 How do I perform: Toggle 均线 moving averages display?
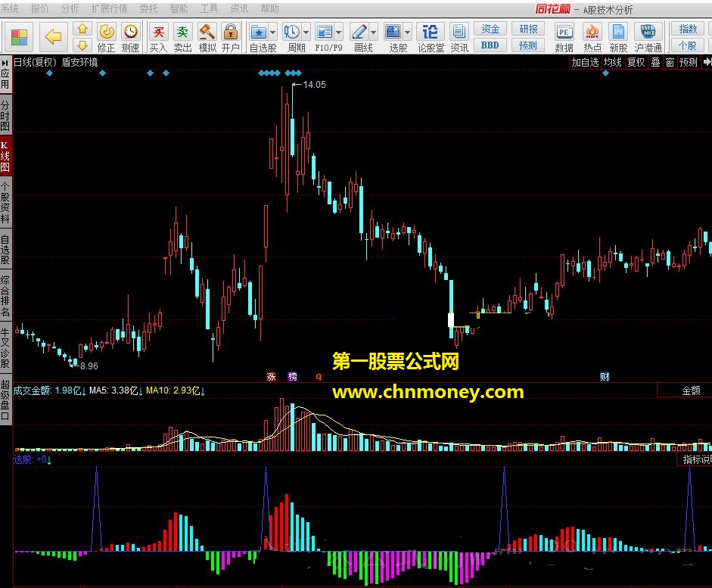(x=613, y=62)
